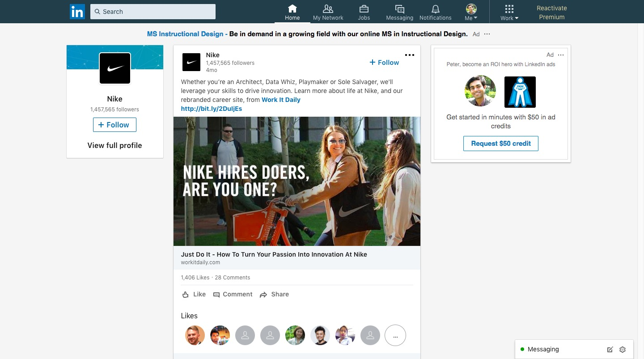Viewport: 644px width, 359px height.
Task: View the 28 Comments count
Action: [233, 278]
